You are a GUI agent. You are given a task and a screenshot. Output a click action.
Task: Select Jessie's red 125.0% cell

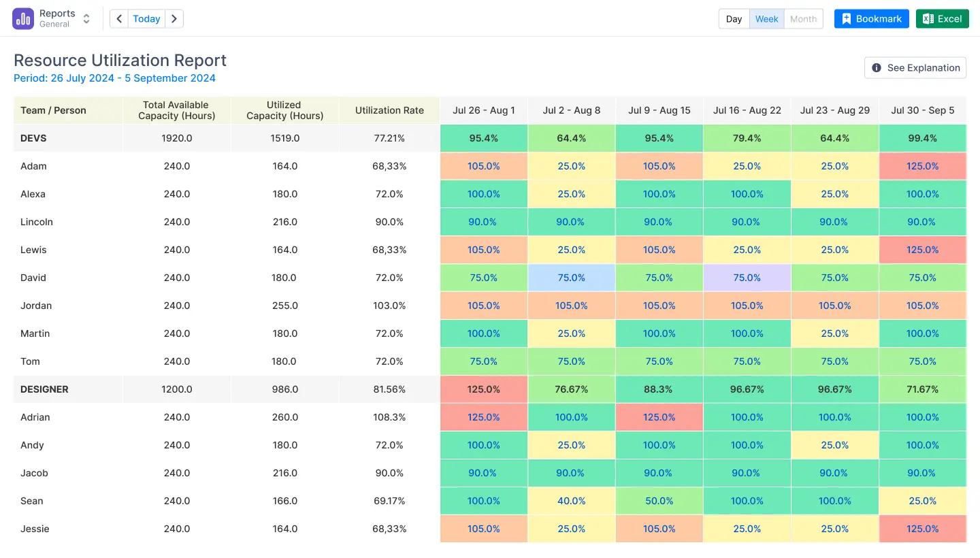922,529
